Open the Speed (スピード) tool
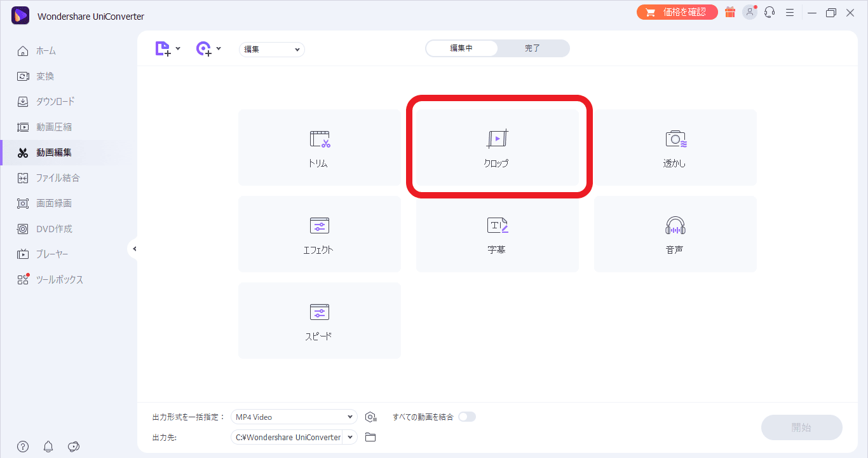The width and height of the screenshot is (868, 458). (x=319, y=321)
